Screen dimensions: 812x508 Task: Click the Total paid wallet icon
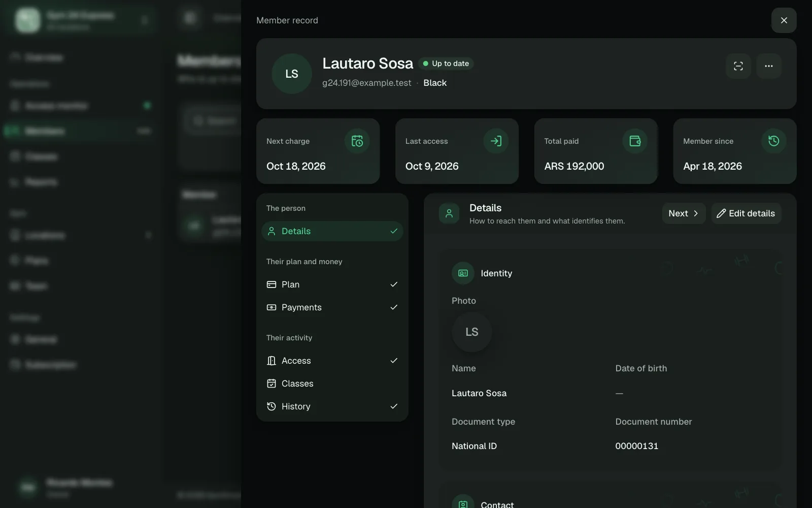[x=635, y=141]
